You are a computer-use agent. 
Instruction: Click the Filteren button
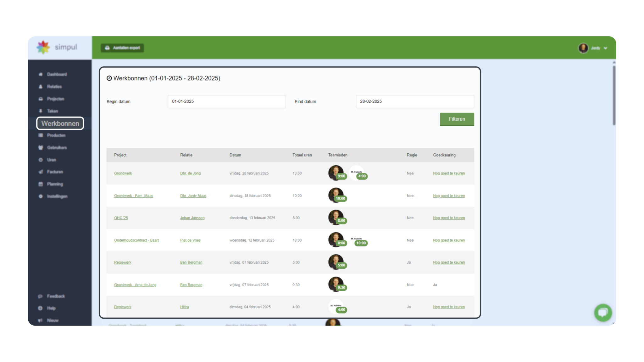(x=457, y=119)
